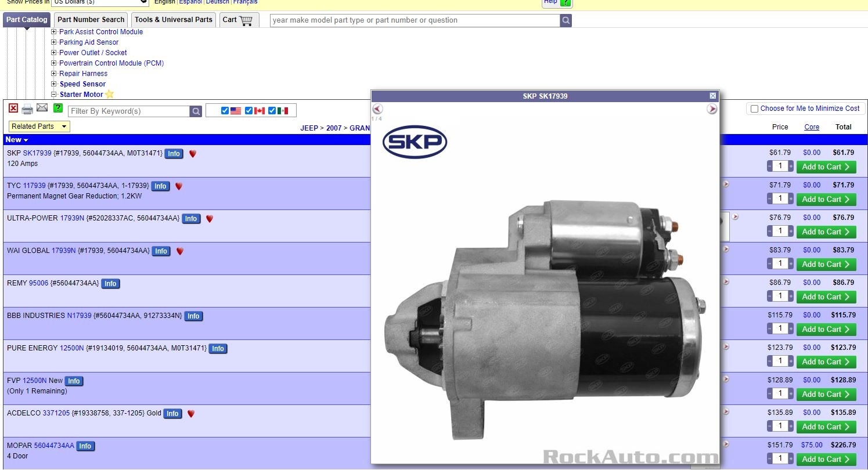This screenshot has width=868, height=470.
Task: Click the green question mark help icon
Action: [x=57, y=108]
